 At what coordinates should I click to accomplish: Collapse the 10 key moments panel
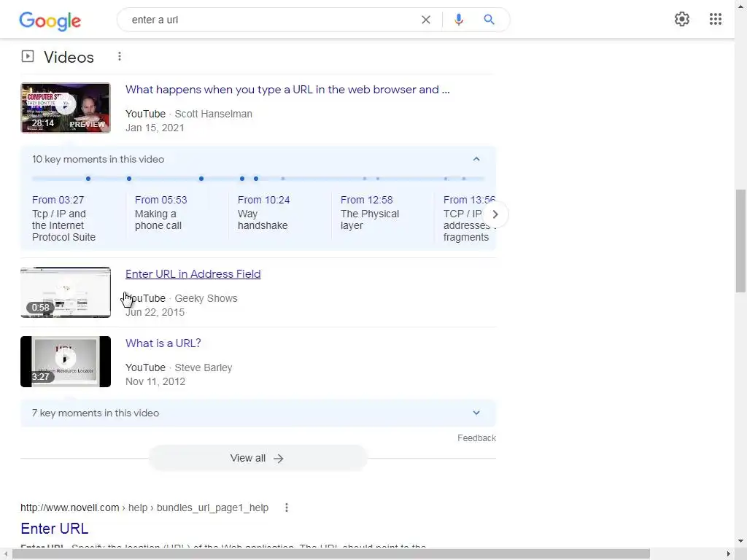pos(476,159)
